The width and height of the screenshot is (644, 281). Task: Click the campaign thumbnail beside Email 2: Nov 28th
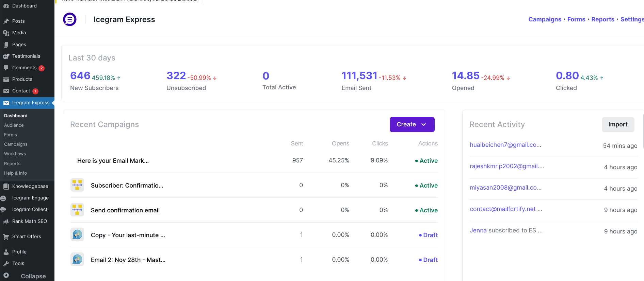77,260
